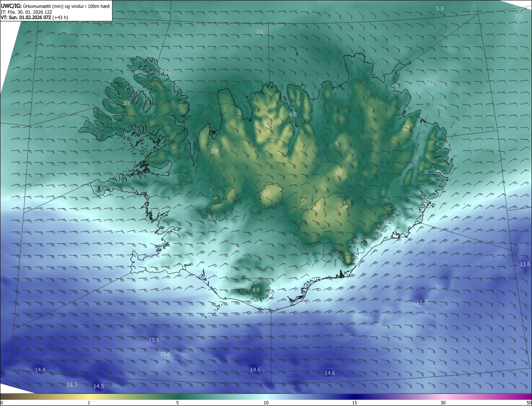Click the '5' tick on the color scale

(x=177, y=403)
